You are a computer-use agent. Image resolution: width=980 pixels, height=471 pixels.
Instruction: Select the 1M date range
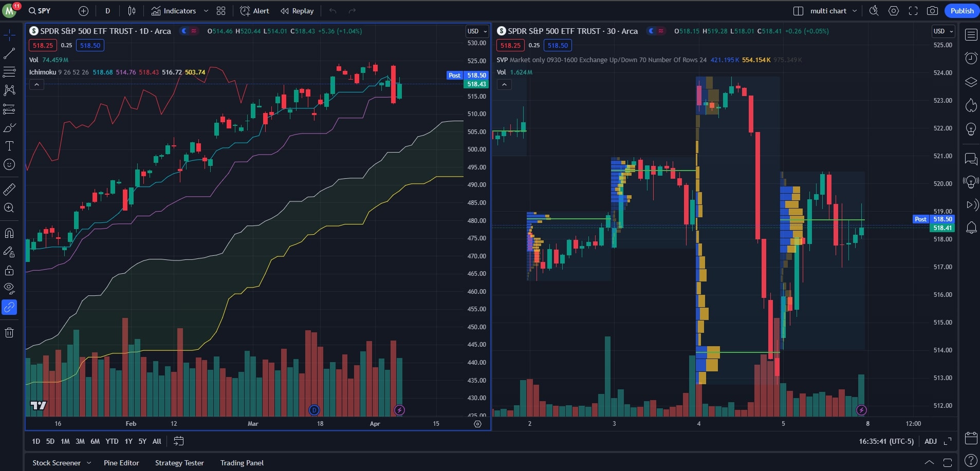click(x=65, y=441)
